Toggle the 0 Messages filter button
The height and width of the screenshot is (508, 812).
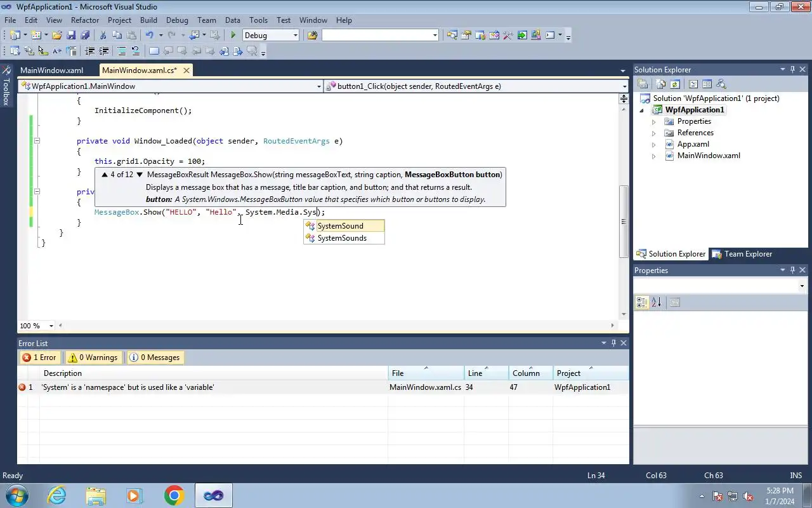tap(154, 358)
